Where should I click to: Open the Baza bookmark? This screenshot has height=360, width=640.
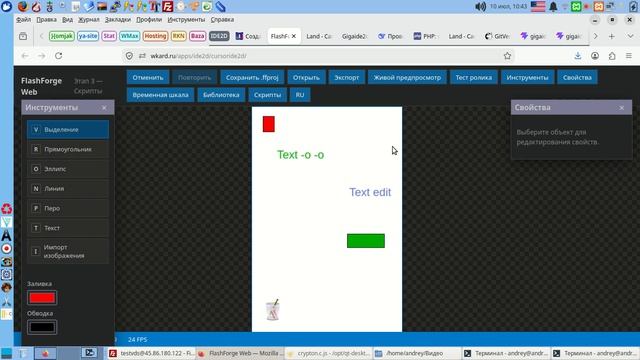click(197, 36)
